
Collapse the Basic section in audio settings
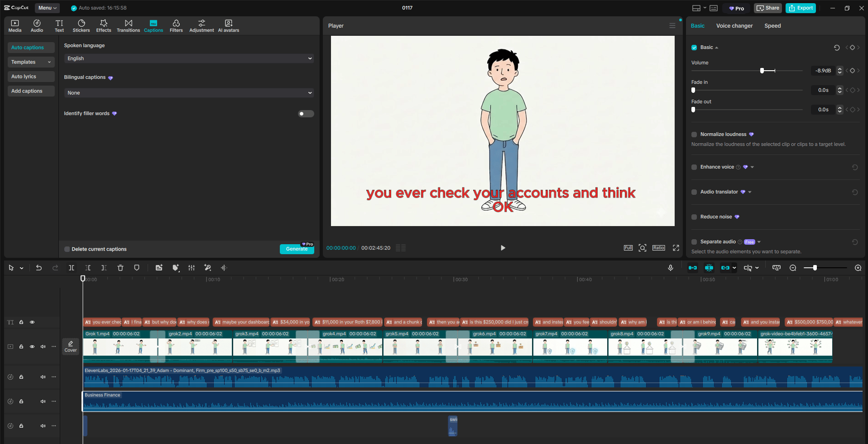point(717,47)
